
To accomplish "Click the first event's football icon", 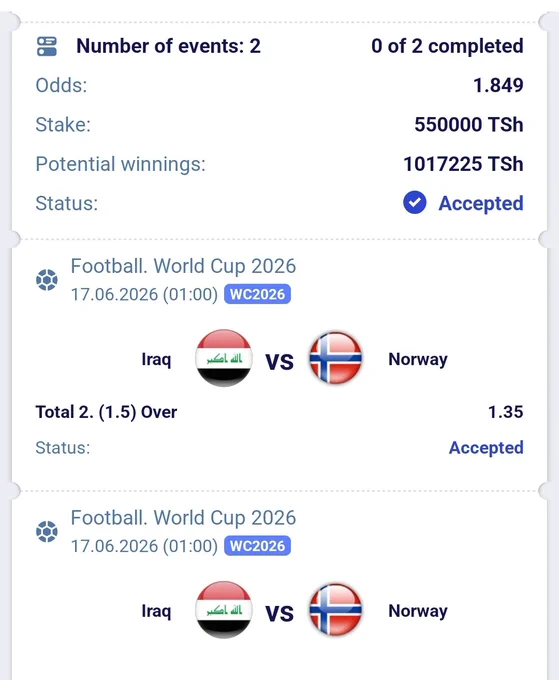I will tap(47, 280).
